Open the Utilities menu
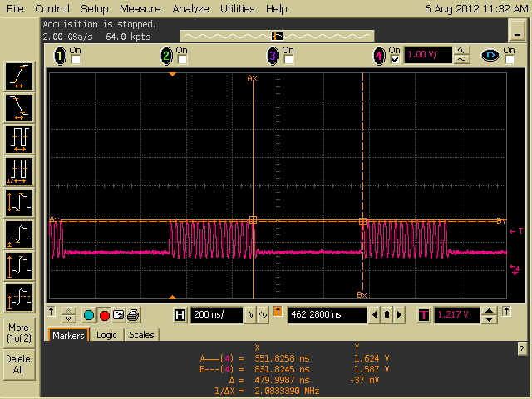532x399 pixels. 238,8
